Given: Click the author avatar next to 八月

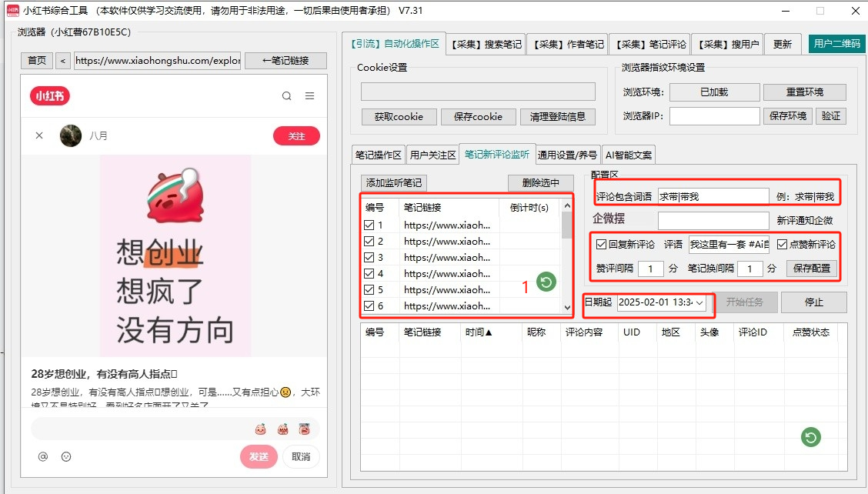Looking at the screenshot, I should [71, 136].
